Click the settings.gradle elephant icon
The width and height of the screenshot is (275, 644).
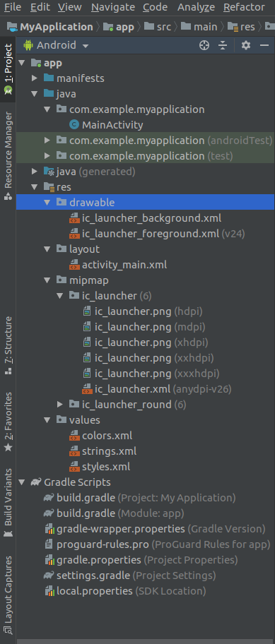pos(49,576)
